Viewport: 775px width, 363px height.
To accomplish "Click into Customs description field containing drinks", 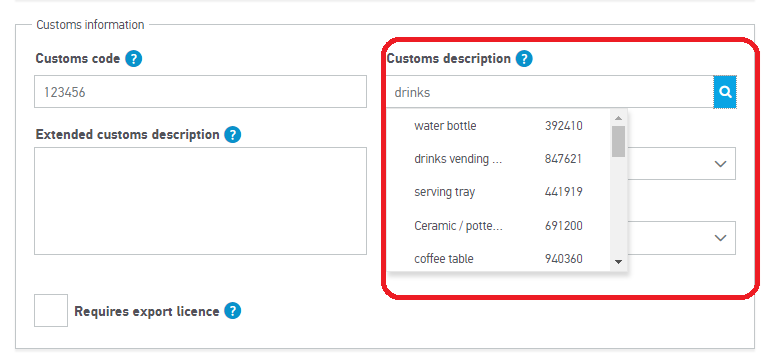I will click(x=550, y=91).
